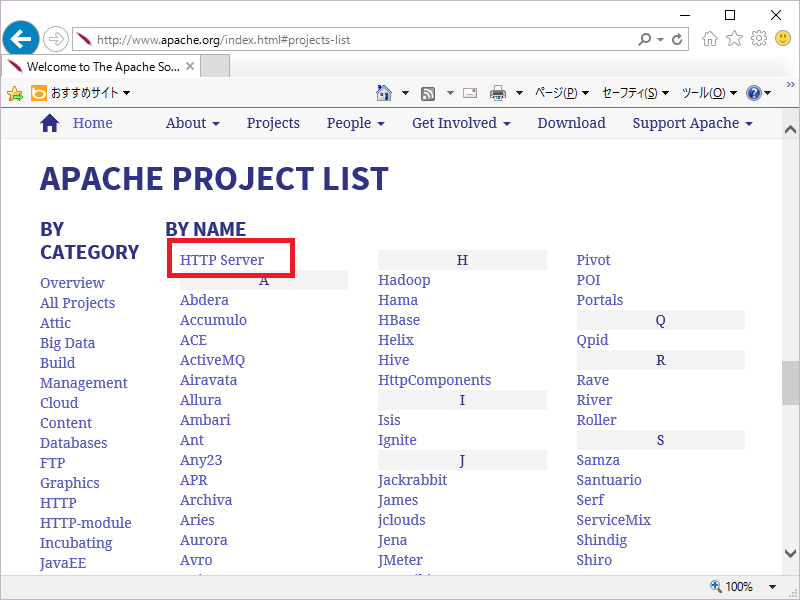Open the ActiveMQ project link
The image size is (800, 600).
tap(212, 360)
